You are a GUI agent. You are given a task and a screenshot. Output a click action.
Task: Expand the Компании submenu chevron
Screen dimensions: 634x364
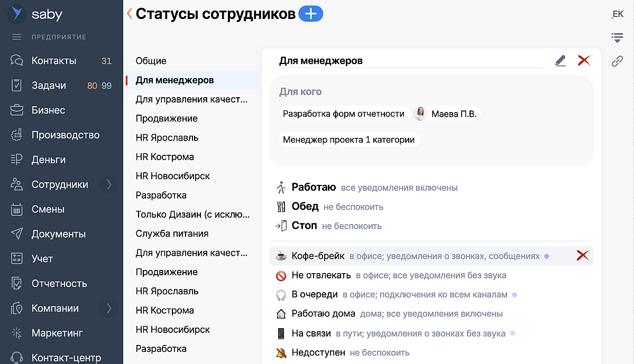(x=109, y=308)
